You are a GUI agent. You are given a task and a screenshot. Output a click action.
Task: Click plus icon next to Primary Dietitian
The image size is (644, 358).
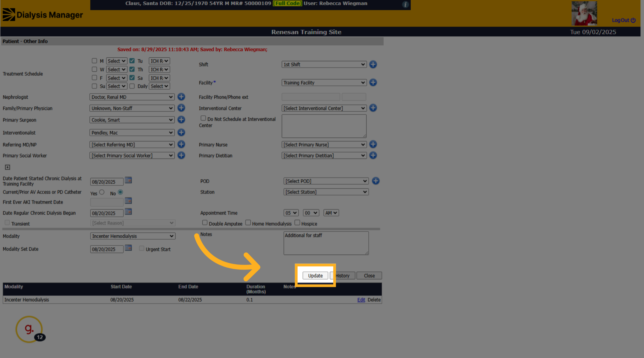[x=373, y=155]
